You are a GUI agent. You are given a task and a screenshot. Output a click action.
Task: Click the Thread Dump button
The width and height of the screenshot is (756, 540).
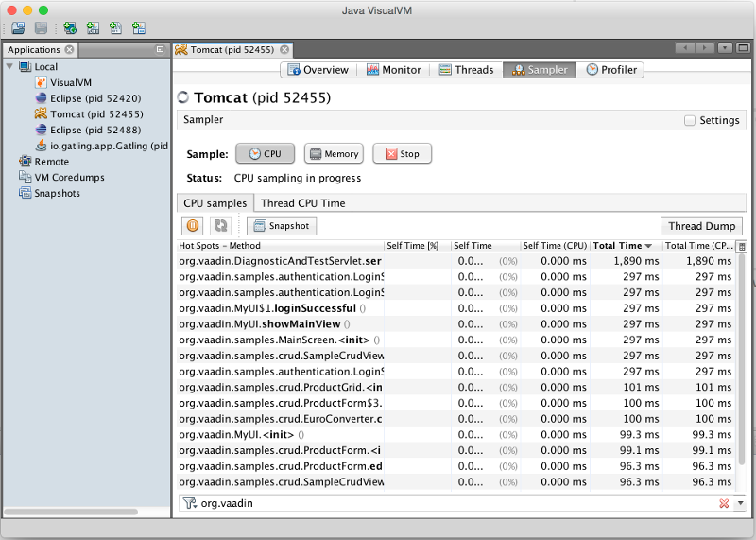click(701, 226)
